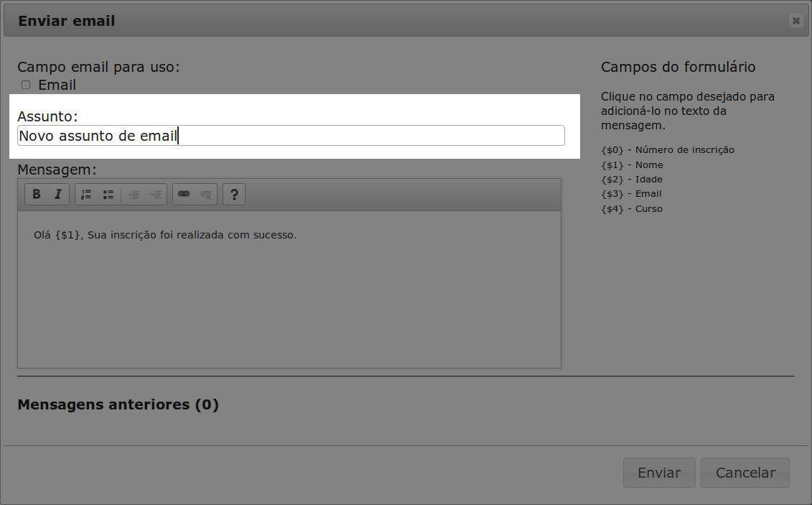
Task: Click the increase indent icon
Action: point(156,195)
